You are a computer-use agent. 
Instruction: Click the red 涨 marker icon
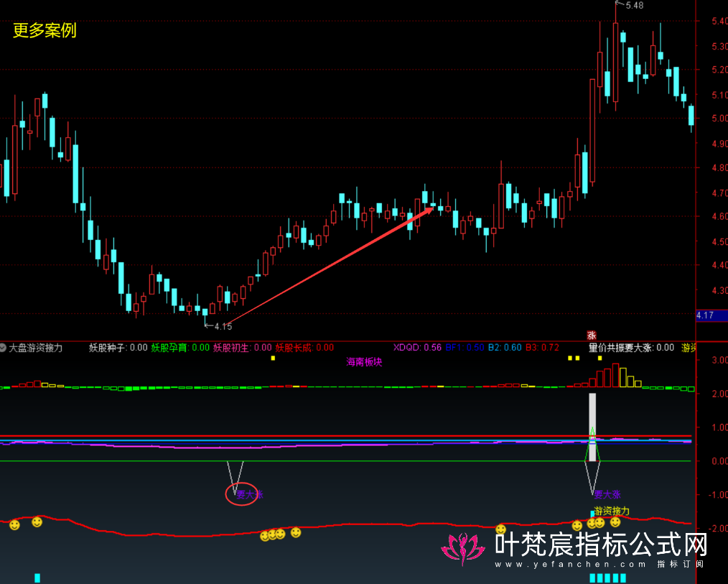tap(591, 335)
